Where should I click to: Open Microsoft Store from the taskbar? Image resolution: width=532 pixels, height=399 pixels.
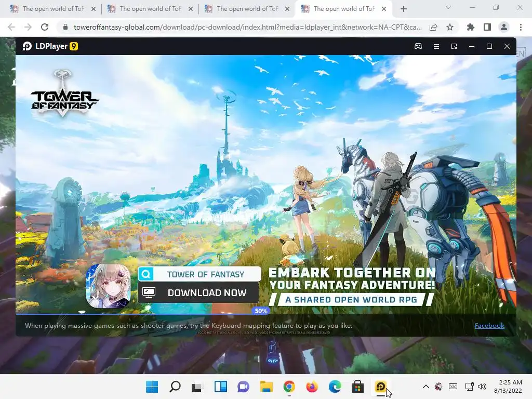[x=357, y=387]
